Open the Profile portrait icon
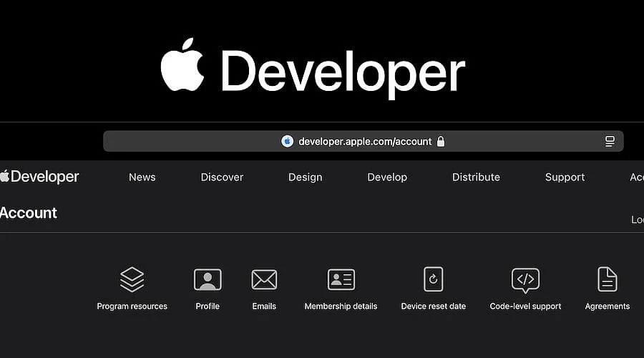Screen dimensions: 644x358 pos(208,280)
